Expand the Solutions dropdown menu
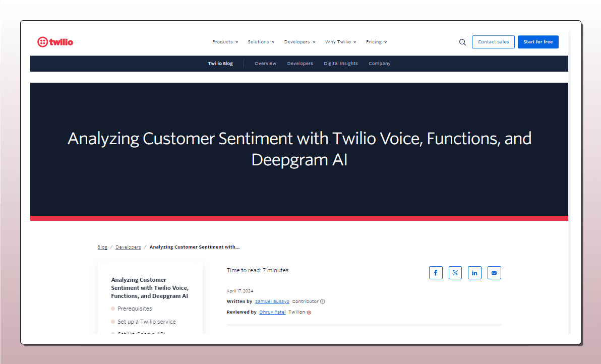Viewport: 601px width, 364px height. pos(261,42)
